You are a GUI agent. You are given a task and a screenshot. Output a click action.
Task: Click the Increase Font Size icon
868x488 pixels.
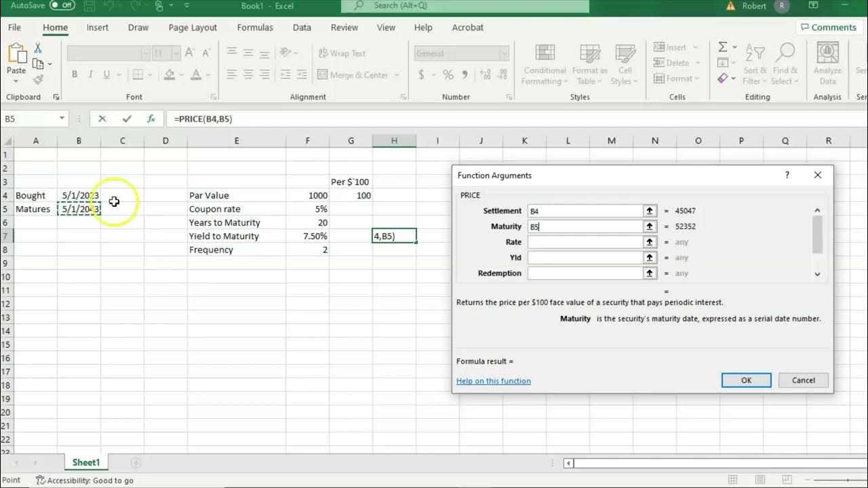click(x=191, y=53)
